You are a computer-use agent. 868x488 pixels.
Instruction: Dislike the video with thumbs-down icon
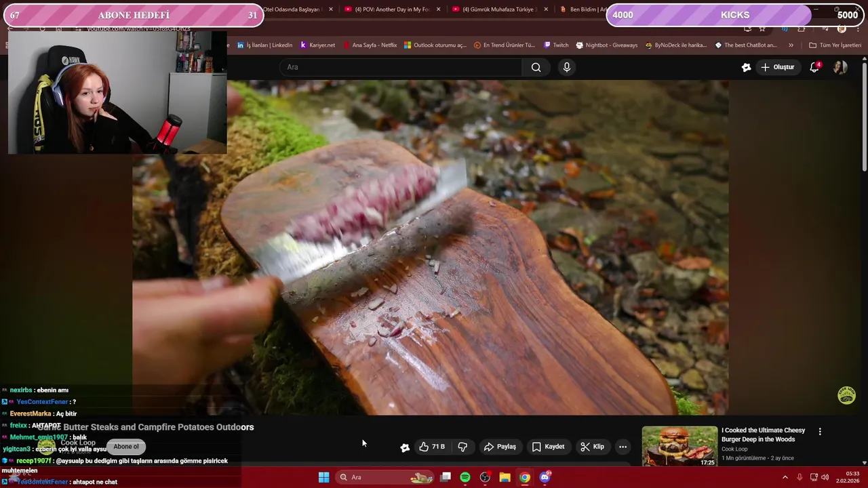coord(462,447)
